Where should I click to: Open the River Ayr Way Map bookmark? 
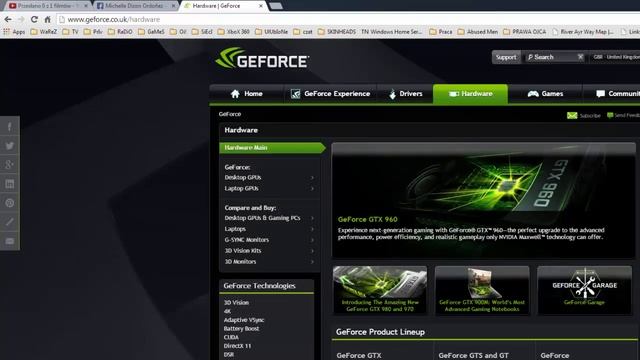coord(583,31)
